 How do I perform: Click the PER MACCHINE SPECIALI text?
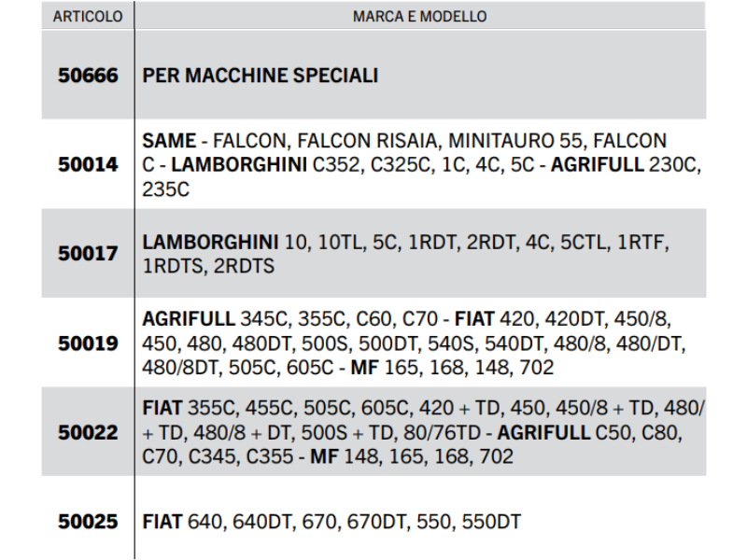[x=261, y=76]
